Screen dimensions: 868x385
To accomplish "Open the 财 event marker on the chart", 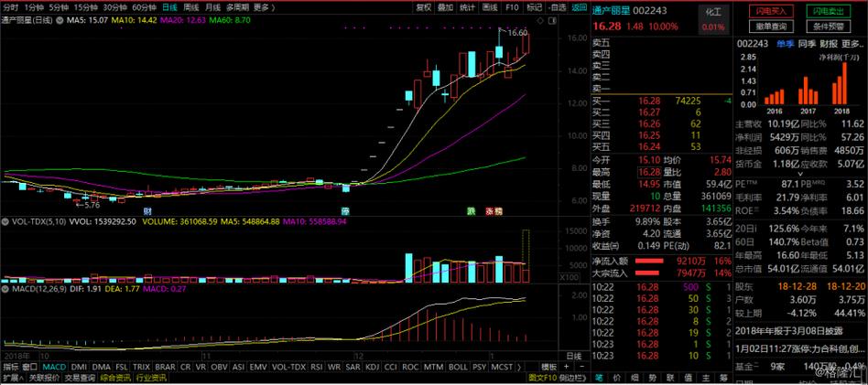I will pyautogui.click(x=147, y=210).
